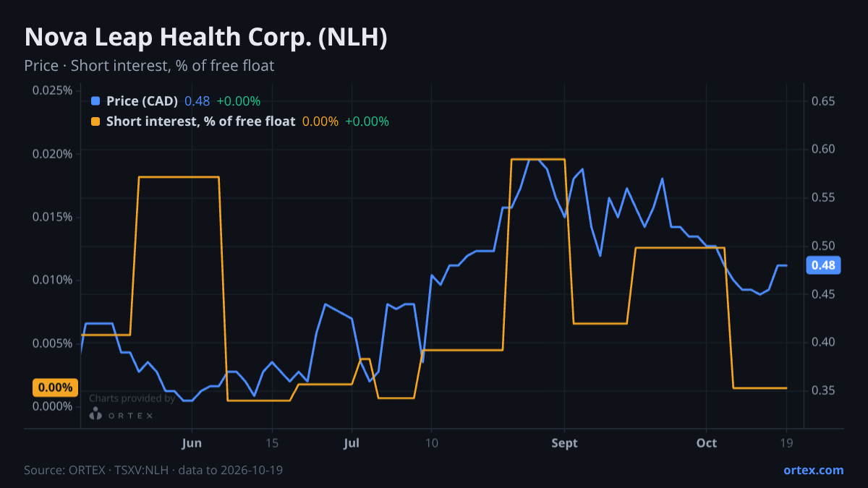The image size is (868, 488).
Task: Click the 0.005% left axis label
Action: point(53,343)
